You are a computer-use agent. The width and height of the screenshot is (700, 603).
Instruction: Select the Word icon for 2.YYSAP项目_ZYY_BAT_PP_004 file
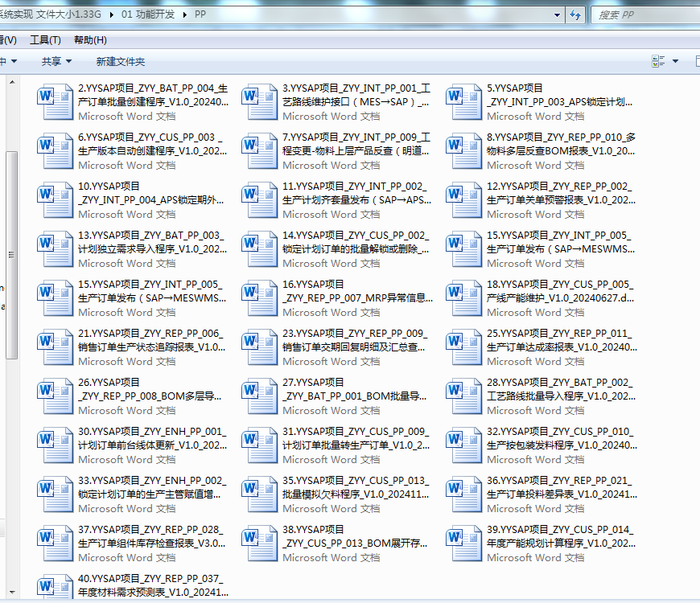[x=56, y=101]
